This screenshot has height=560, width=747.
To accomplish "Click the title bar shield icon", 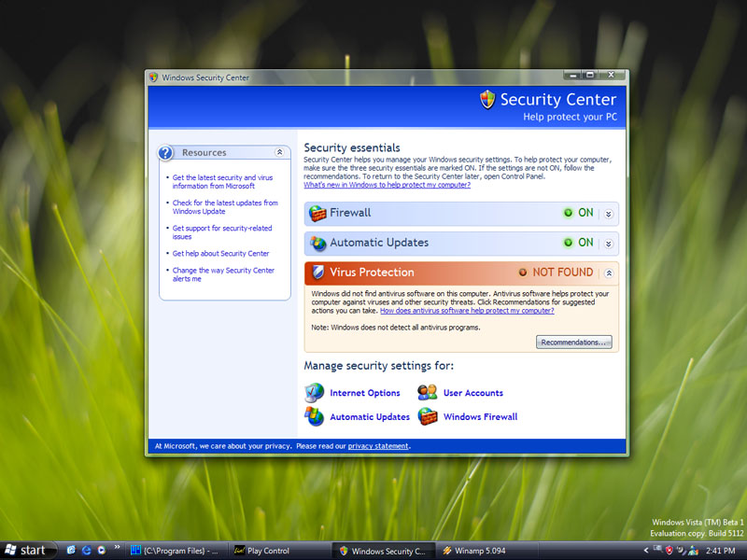I will pyautogui.click(x=153, y=77).
